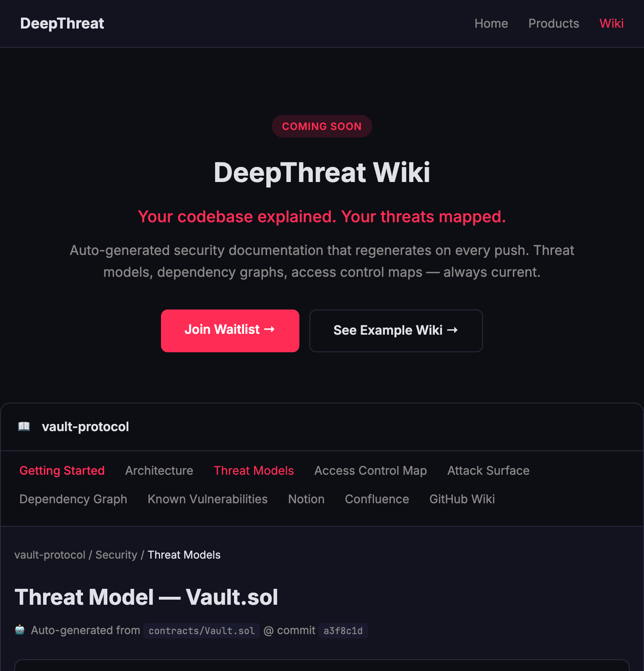Open the Access Control Map tab
This screenshot has width=644, height=671.
pyautogui.click(x=370, y=471)
